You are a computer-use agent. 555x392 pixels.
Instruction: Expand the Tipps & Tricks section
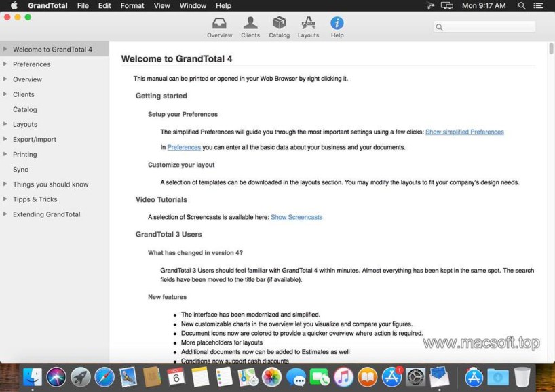click(5, 199)
